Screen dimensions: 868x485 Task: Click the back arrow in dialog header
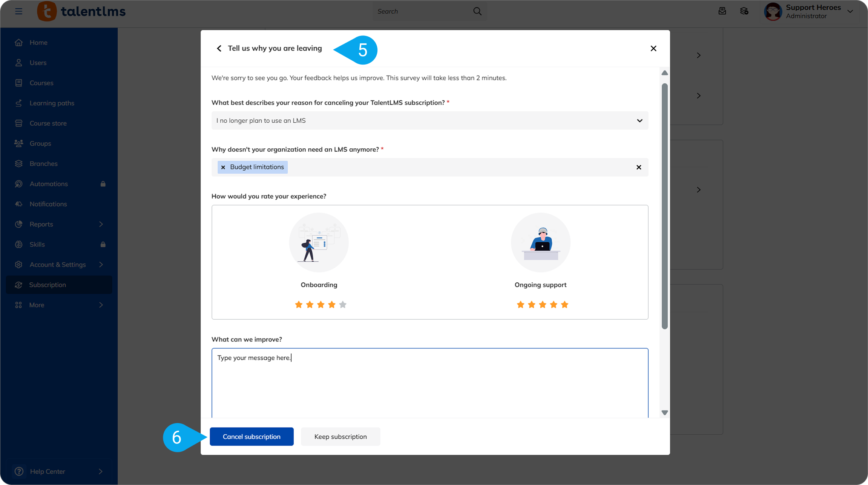coord(219,48)
